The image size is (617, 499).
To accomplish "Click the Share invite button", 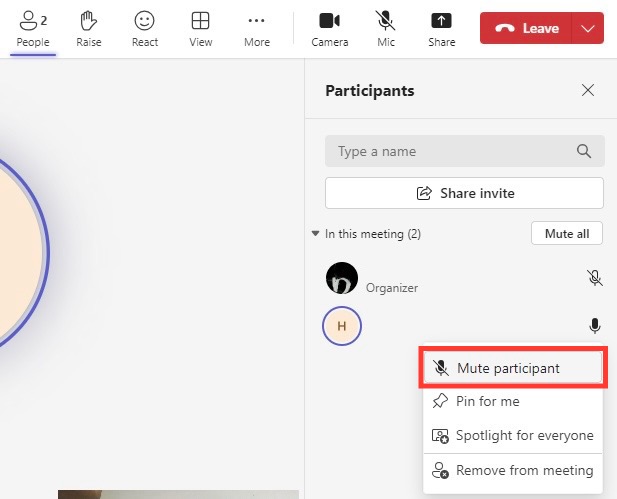I will 464,193.
